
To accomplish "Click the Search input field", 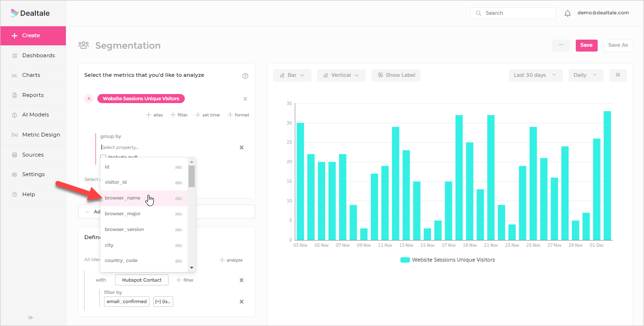I will point(513,13).
